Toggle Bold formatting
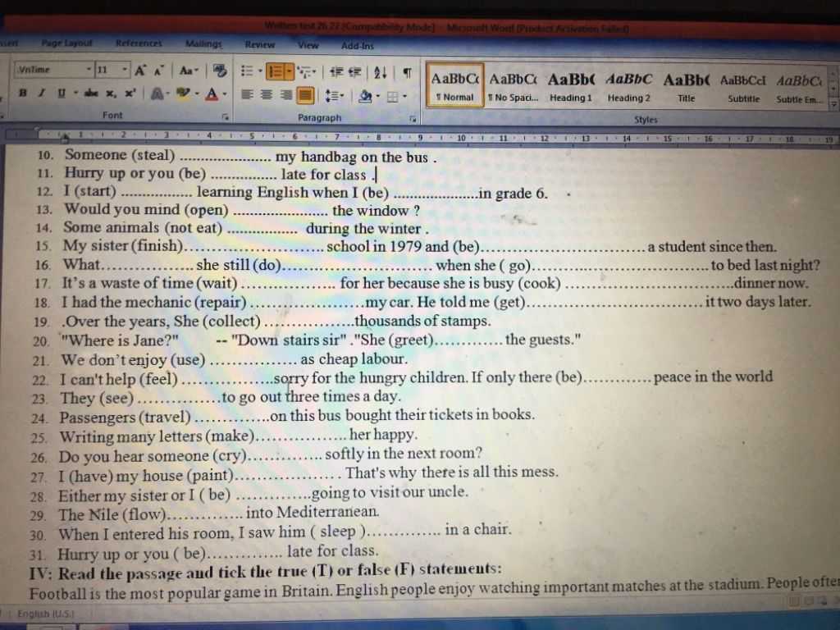The width and height of the screenshot is (840, 630). pos(22,93)
